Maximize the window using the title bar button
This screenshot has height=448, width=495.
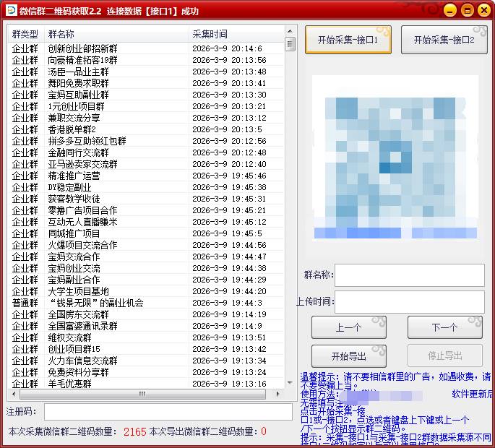click(x=467, y=10)
